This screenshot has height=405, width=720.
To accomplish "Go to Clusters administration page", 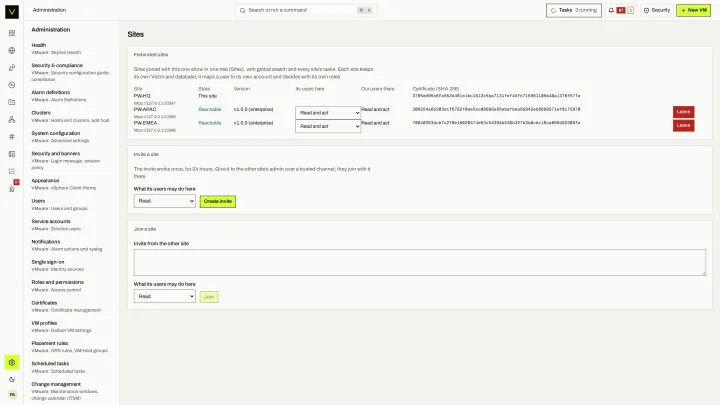I will [71, 116].
